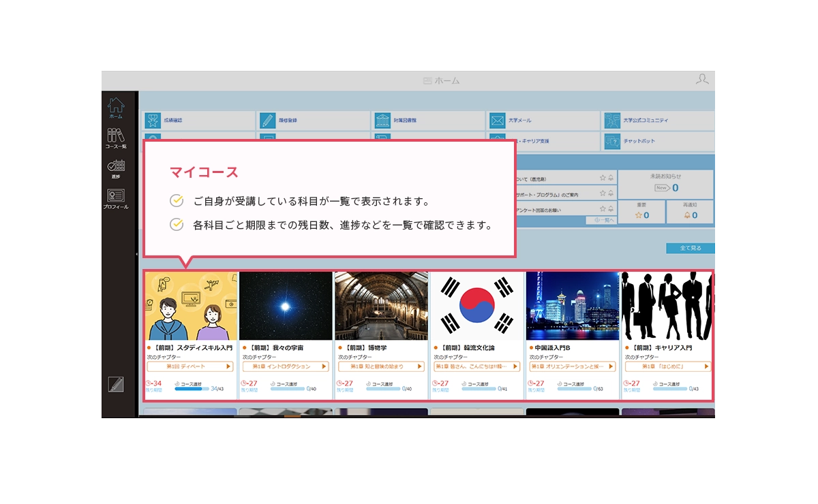This screenshot has width=818, height=504.
Task: Open the 附属図書館 library shortcut
Action: tap(382, 121)
